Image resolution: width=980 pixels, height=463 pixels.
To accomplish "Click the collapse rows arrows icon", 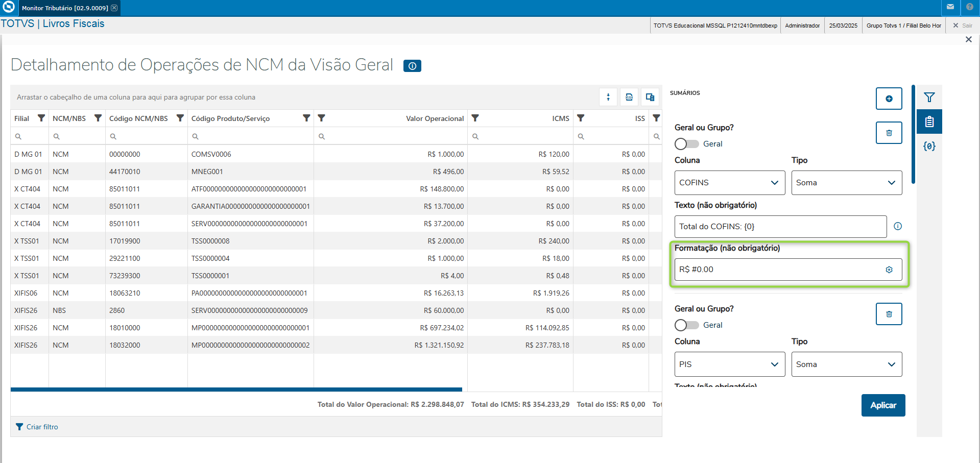I will point(608,97).
